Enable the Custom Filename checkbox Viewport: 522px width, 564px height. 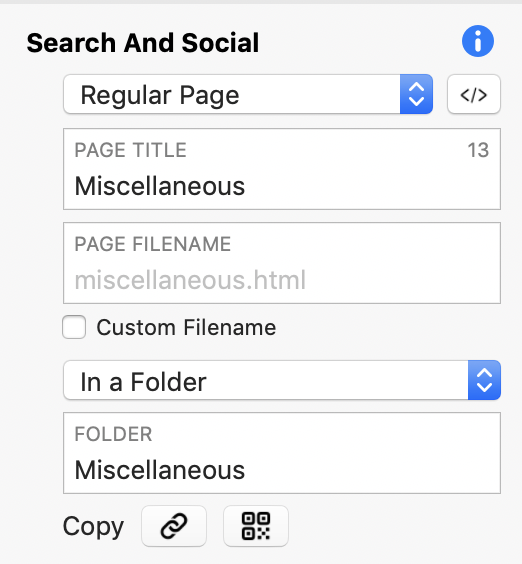[74, 327]
